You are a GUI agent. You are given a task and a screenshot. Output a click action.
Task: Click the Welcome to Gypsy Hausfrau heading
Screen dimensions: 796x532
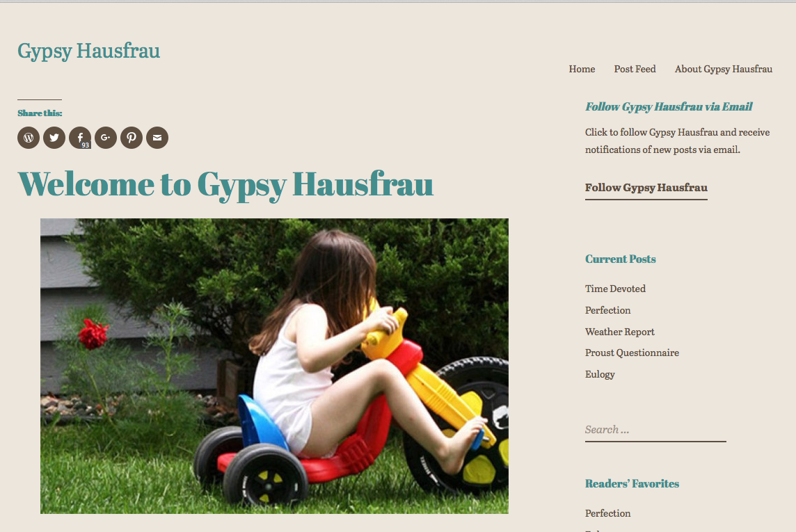(x=225, y=184)
